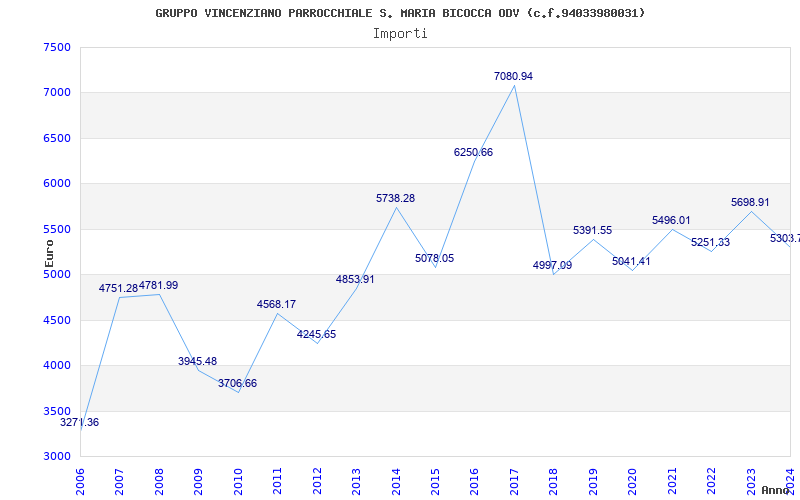
Task: Click the 2015 year label
Action: point(435,482)
